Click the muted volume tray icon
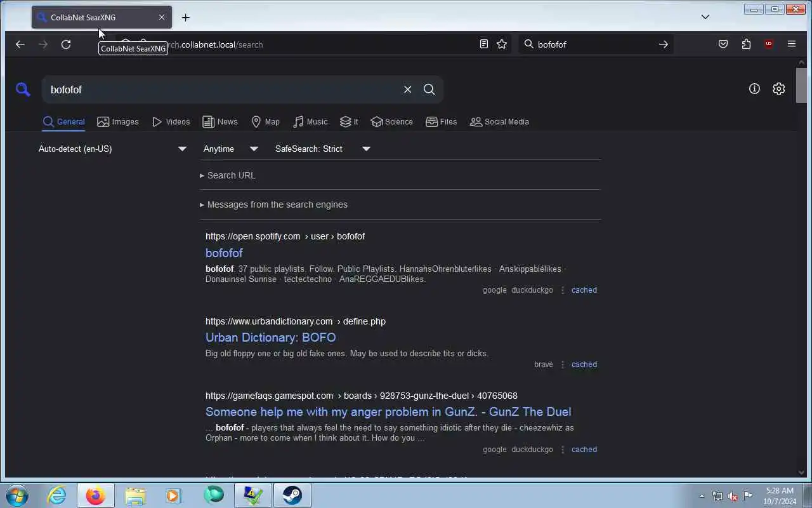 pyautogui.click(x=733, y=496)
